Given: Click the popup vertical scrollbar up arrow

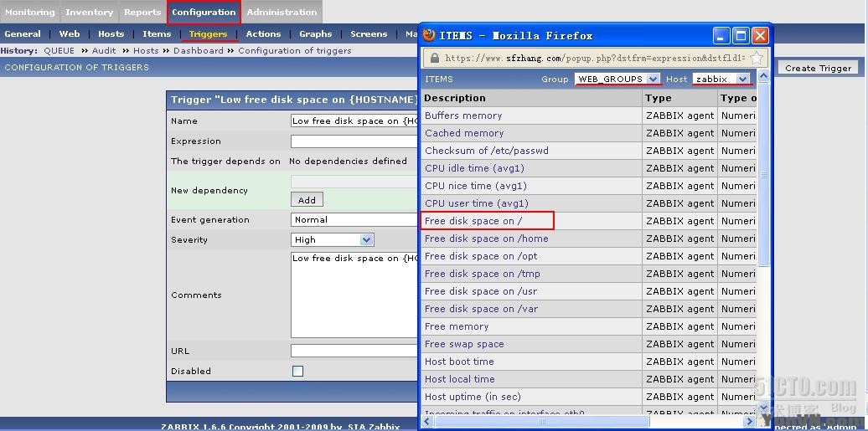Looking at the screenshot, I should click(763, 76).
